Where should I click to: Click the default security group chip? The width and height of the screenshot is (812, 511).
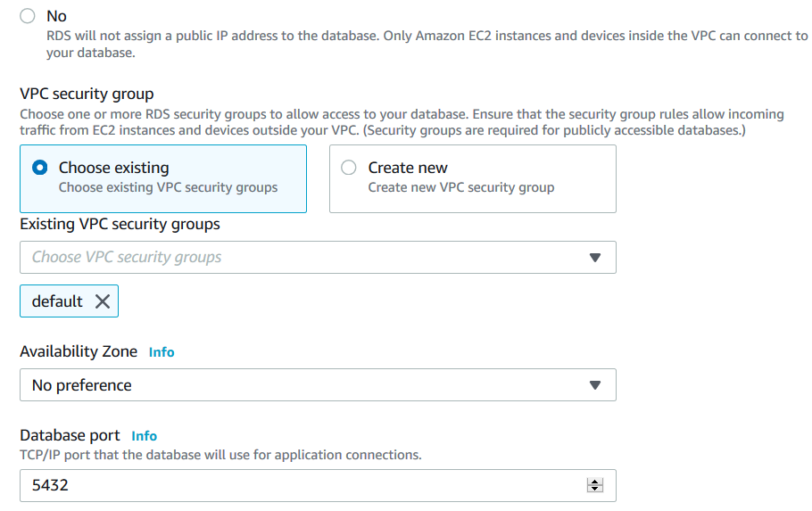57,301
